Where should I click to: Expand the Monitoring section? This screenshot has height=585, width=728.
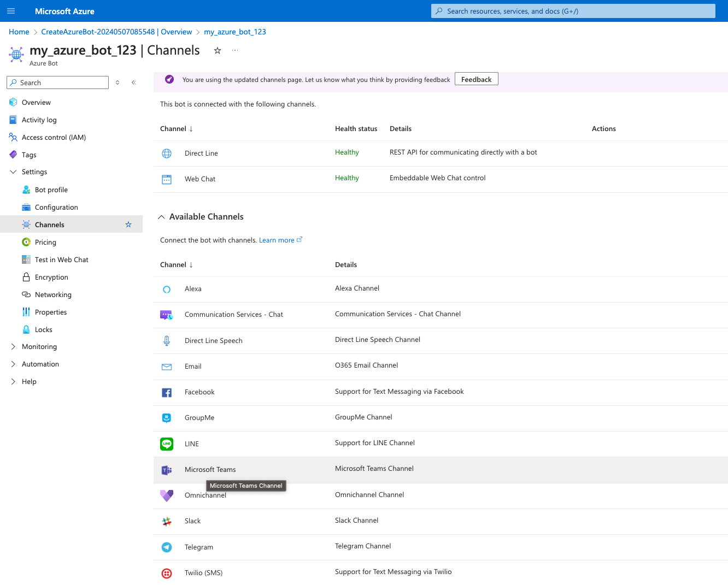[x=12, y=346]
